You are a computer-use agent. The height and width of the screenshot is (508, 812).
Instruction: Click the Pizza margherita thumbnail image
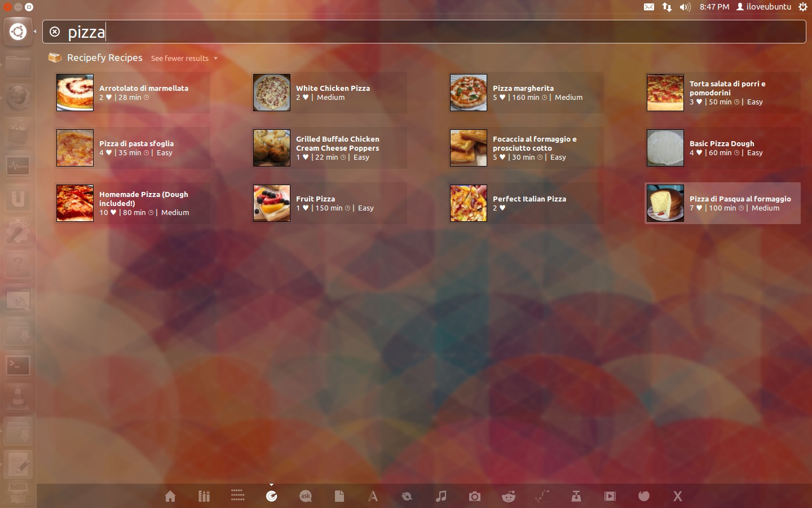pos(469,93)
